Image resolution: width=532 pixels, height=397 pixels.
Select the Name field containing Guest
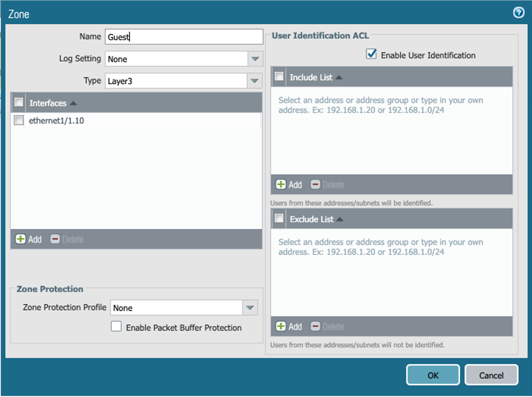tap(182, 37)
